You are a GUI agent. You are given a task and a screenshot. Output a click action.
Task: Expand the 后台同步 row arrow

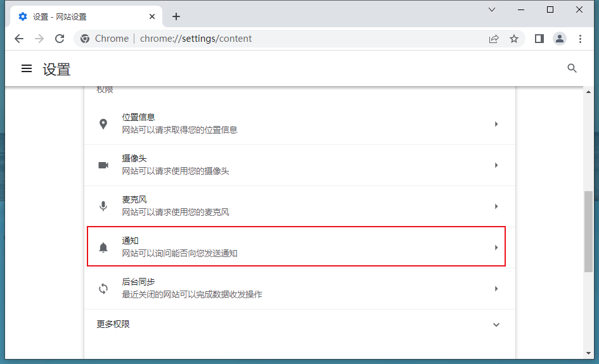pyautogui.click(x=496, y=289)
